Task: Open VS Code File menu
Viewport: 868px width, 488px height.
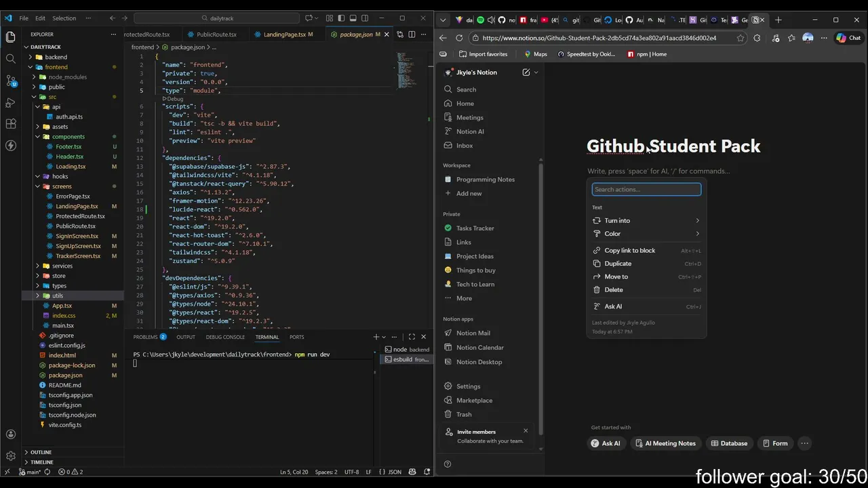Action: (x=24, y=18)
